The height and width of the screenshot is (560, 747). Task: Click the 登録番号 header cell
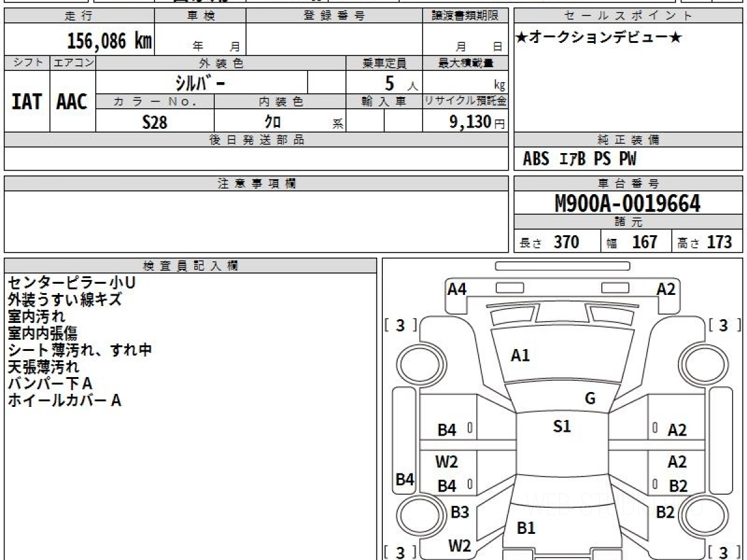click(334, 16)
